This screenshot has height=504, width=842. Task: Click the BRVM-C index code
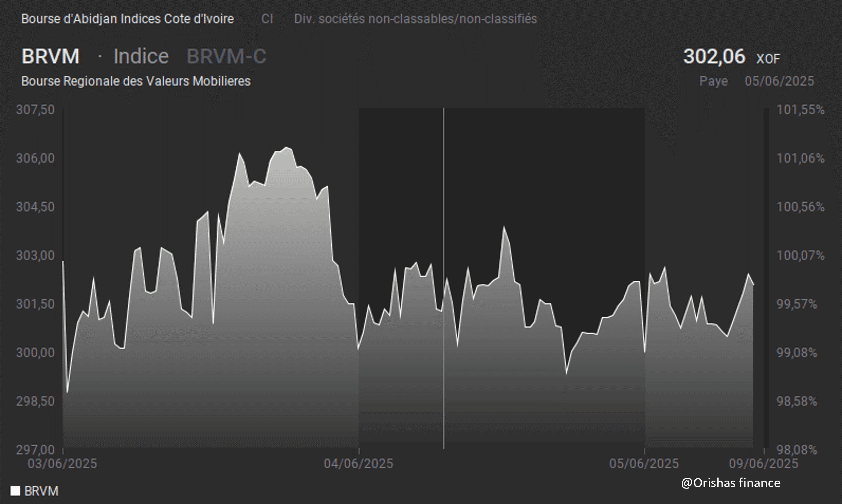tap(226, 56)
